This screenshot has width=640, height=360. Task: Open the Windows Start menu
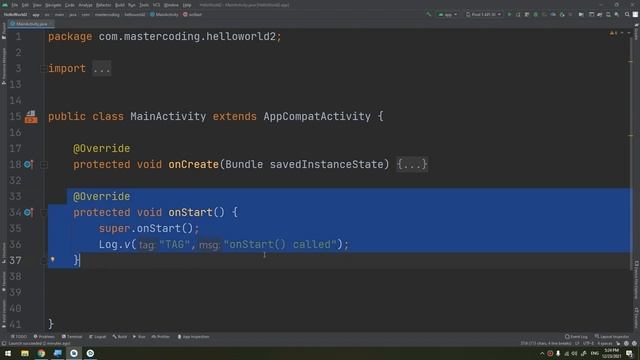click(8, 353)
